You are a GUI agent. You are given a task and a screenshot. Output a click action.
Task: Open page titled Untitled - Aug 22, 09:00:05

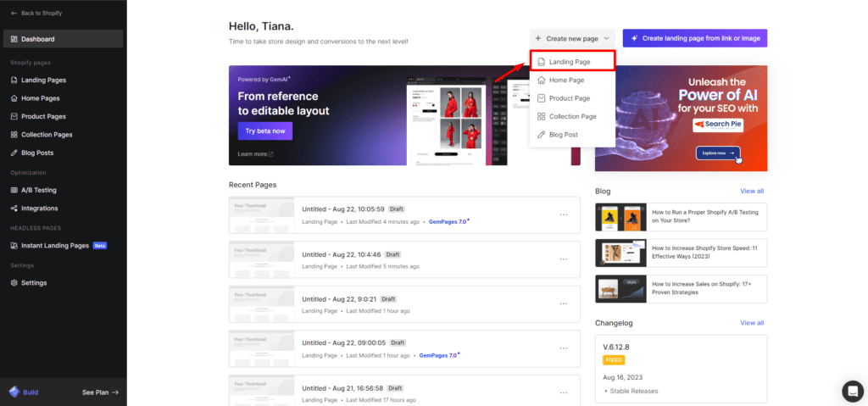(343, 343)
